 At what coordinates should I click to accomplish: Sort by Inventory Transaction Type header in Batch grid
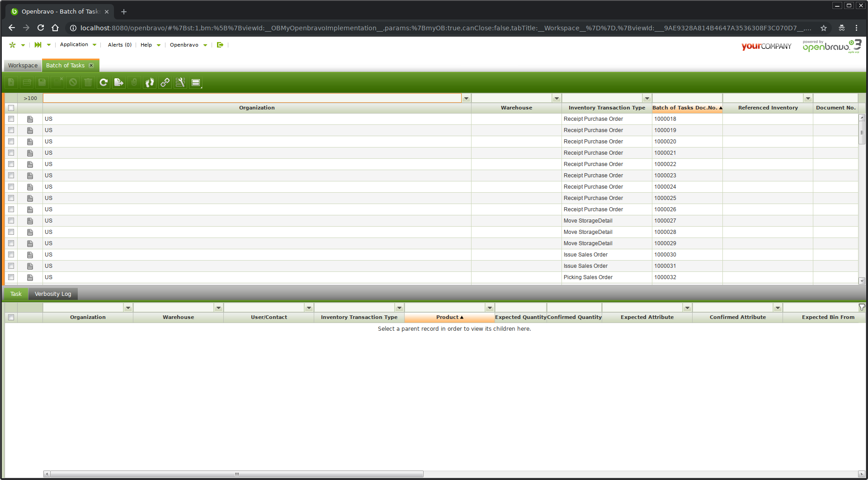(x=607, y=108)
